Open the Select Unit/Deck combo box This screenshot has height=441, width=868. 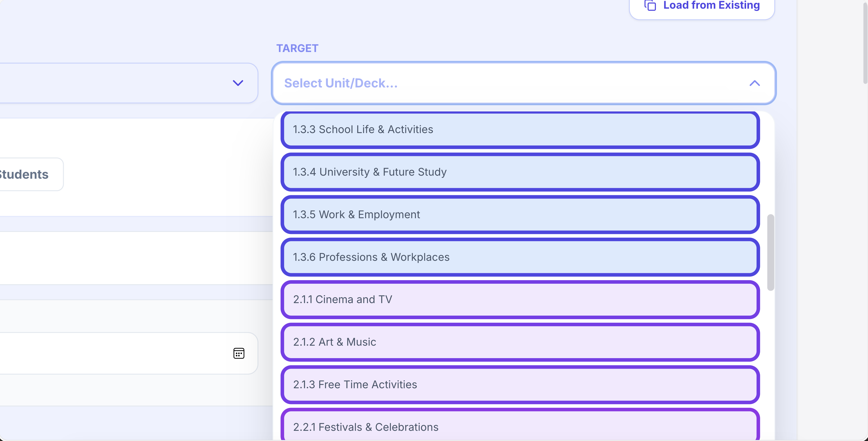(x=524, y=83)
